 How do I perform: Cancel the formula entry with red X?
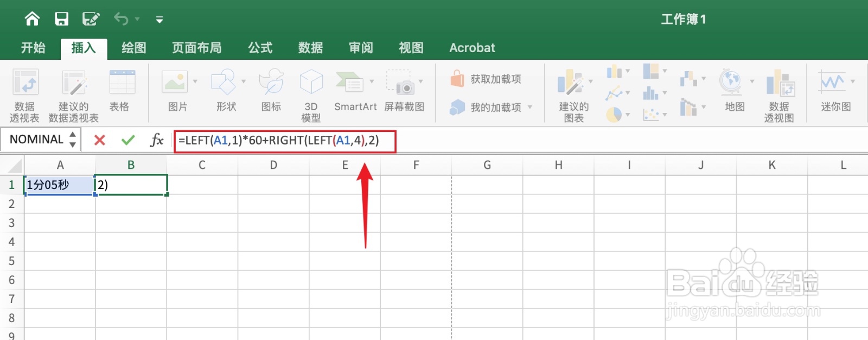point(99,140)
